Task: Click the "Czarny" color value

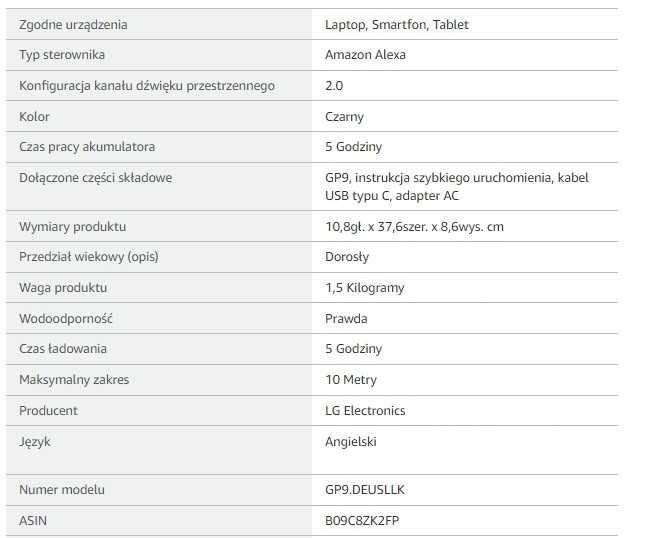Action: (344, 116)
